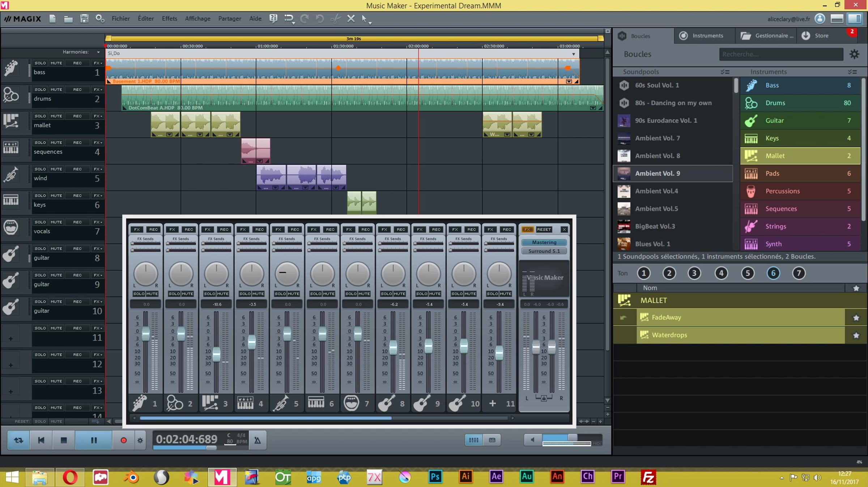Switch to the Instruments tab
The image size is (868, 487).
[x=704, y=35]
